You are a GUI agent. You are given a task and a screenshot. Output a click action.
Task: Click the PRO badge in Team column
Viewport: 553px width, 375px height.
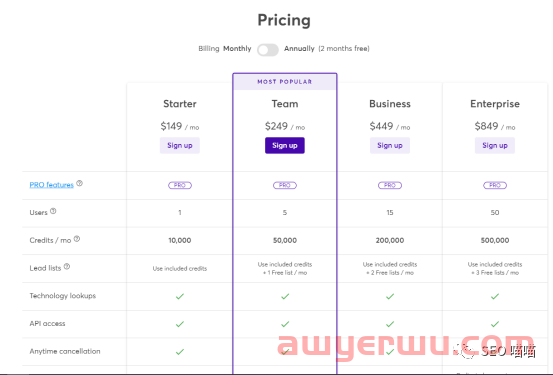(285, 185)
